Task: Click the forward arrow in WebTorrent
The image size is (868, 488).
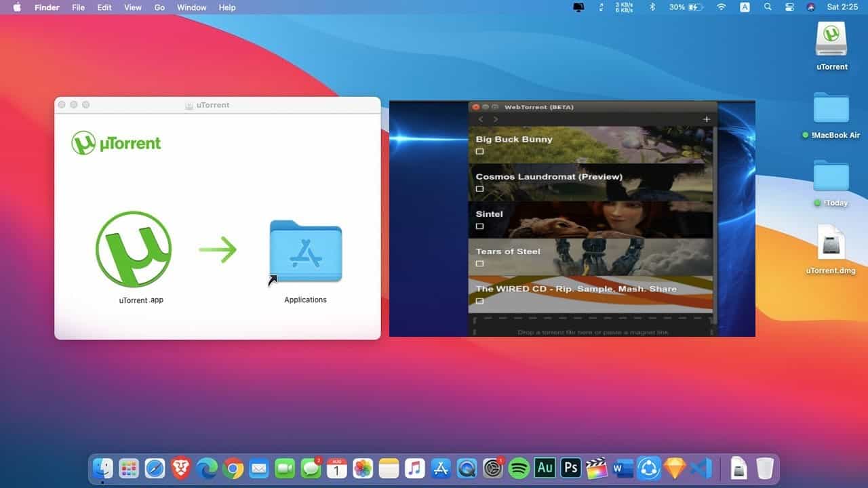Action: (496, 119)
